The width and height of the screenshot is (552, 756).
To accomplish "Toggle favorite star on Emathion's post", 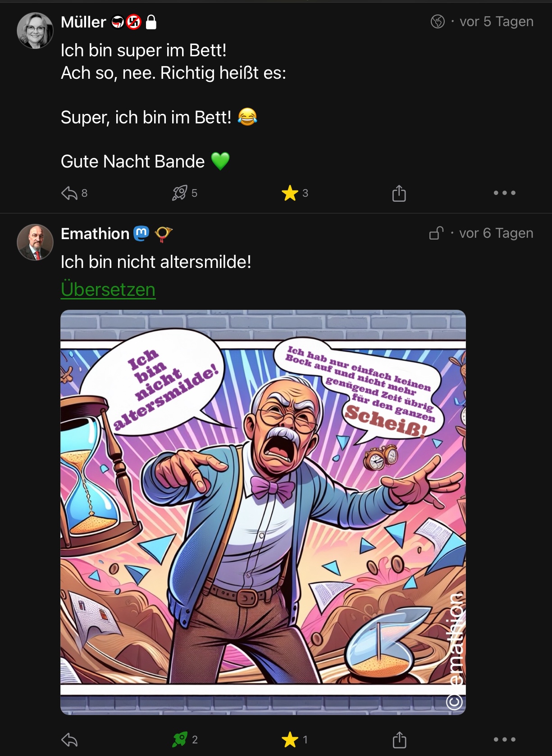I will pos(290,740).
